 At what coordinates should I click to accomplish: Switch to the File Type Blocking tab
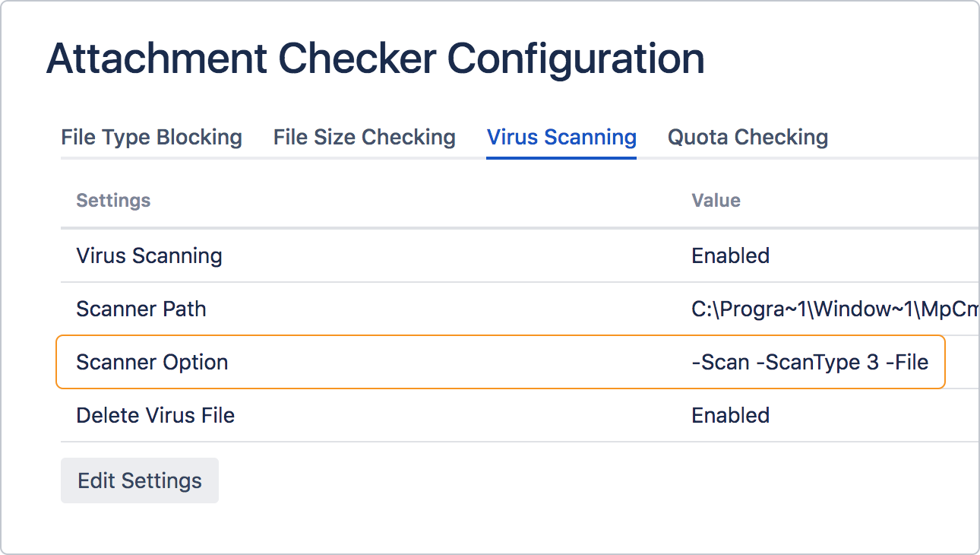151,138
